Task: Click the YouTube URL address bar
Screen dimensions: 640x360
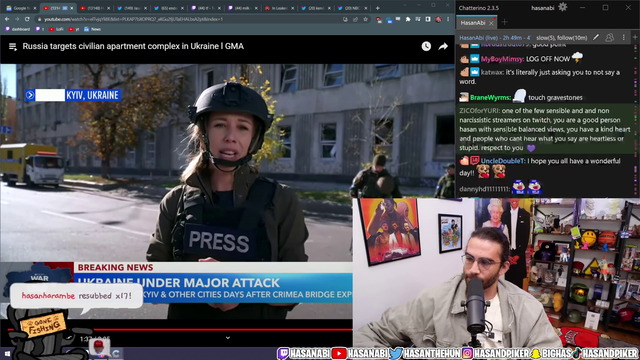Action: (188, 19)
